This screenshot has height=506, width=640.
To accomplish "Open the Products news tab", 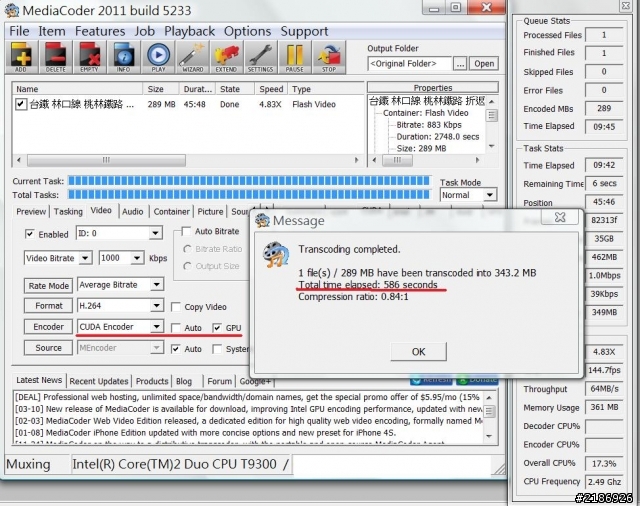I will click(152, 381).
